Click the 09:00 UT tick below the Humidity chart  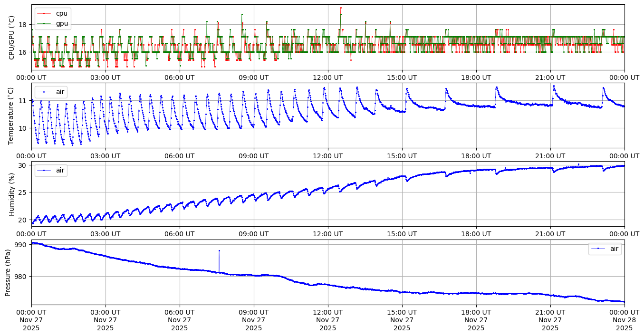(x=253, y=234)
